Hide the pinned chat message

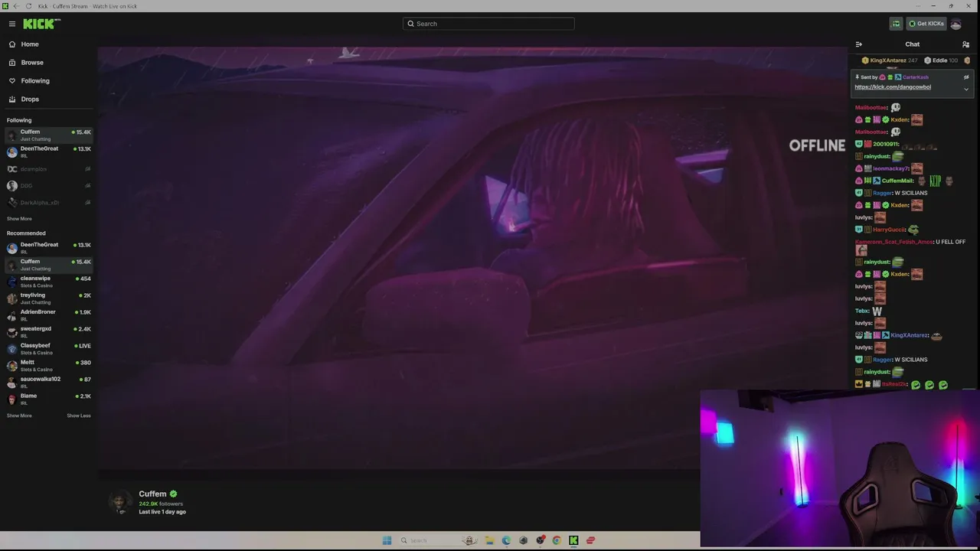[966, 77]
